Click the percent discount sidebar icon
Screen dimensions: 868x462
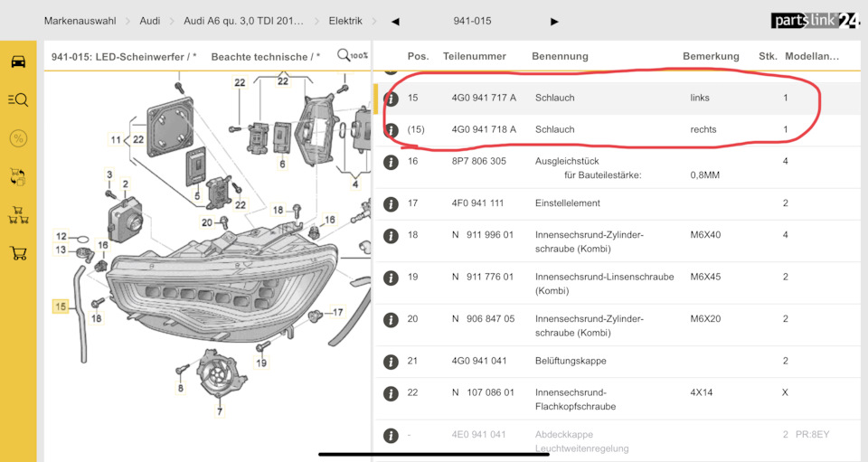pos(18,138)
